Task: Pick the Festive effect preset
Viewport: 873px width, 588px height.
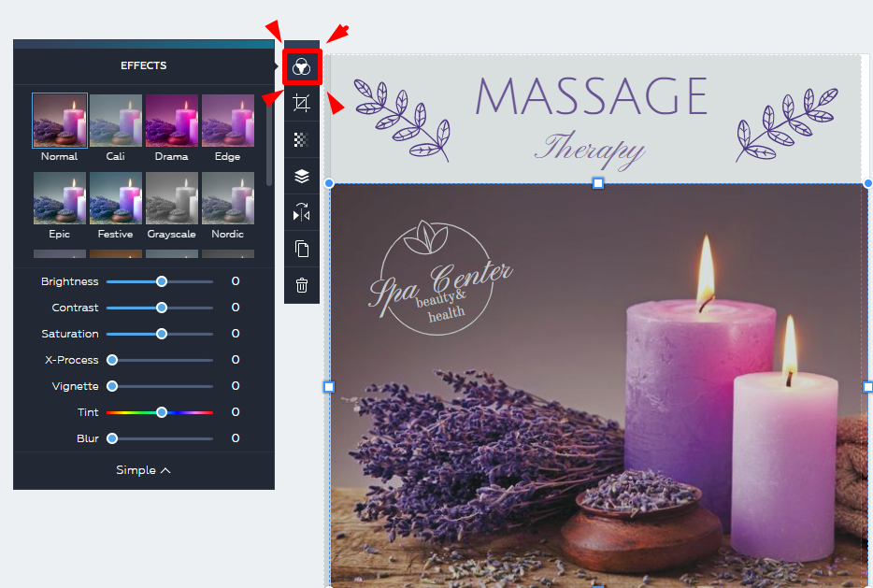Action: point(115,198)
